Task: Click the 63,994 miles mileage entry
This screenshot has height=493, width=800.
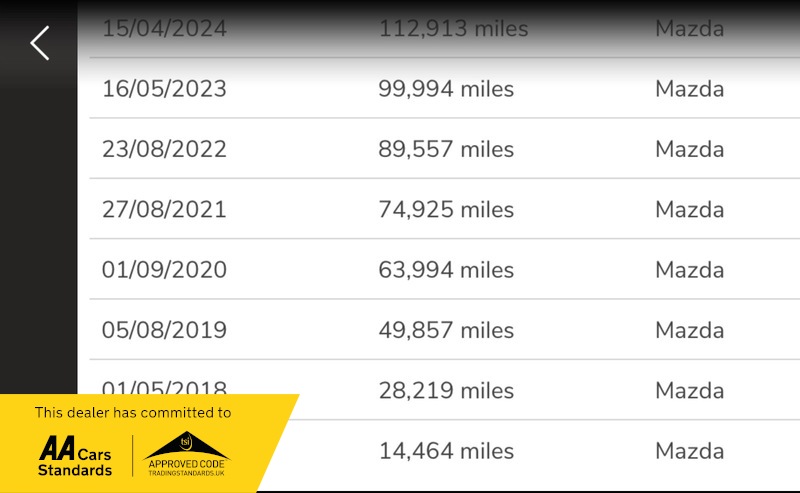Action: pyautogui.click(x=446, y=269)
